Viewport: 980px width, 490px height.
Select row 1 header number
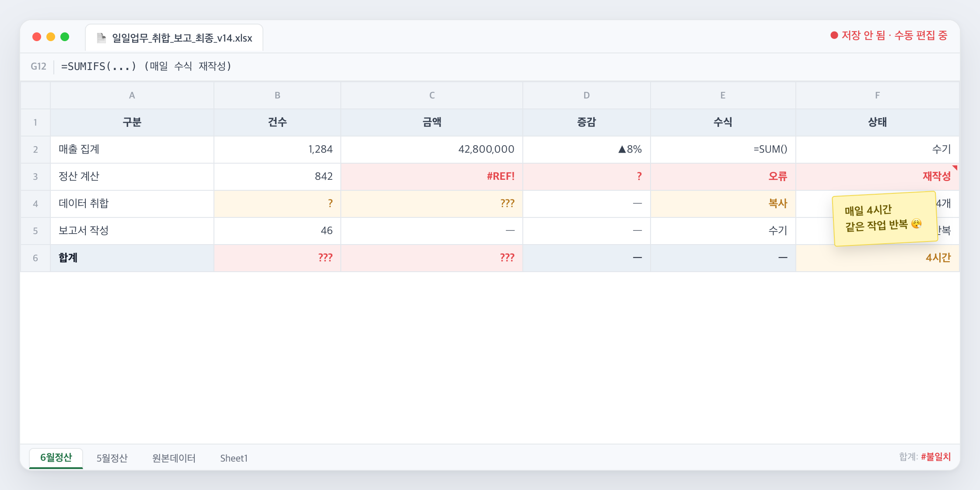35,122
